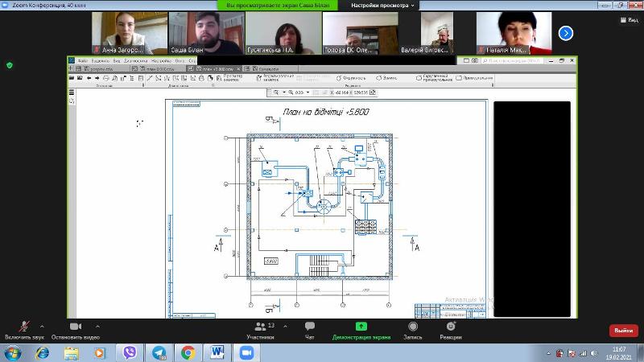Close the active план +5.800 tab
This screenshot has width=644, height=362.
tap(238, 68)
